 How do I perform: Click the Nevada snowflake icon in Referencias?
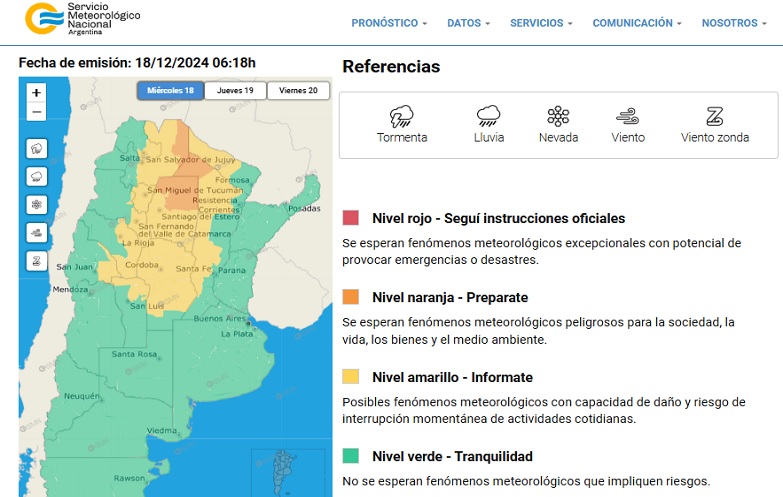click(x=558, y=116)
